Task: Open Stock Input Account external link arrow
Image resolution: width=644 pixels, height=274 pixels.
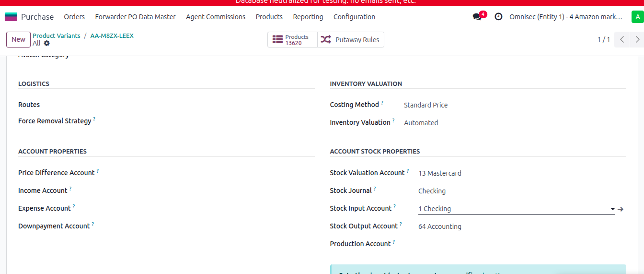Action: (621, 209)
